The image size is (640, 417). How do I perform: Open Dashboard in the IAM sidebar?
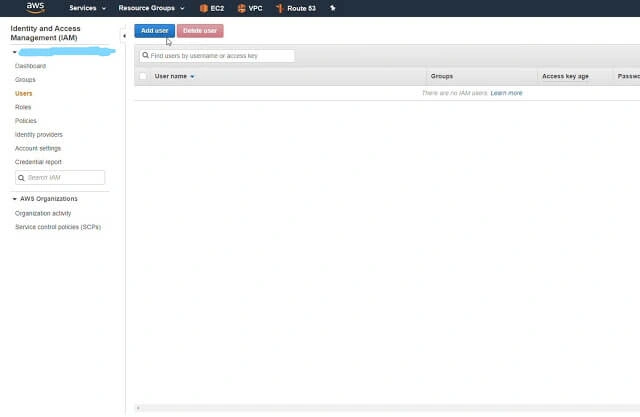click(x=30, y=66)
